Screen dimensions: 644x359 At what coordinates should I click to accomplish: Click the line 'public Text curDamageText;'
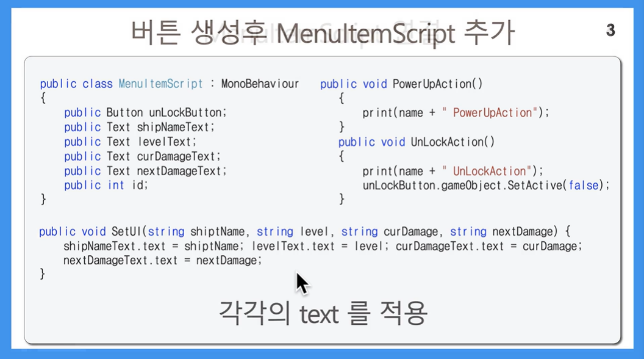[x=142, y=156]
